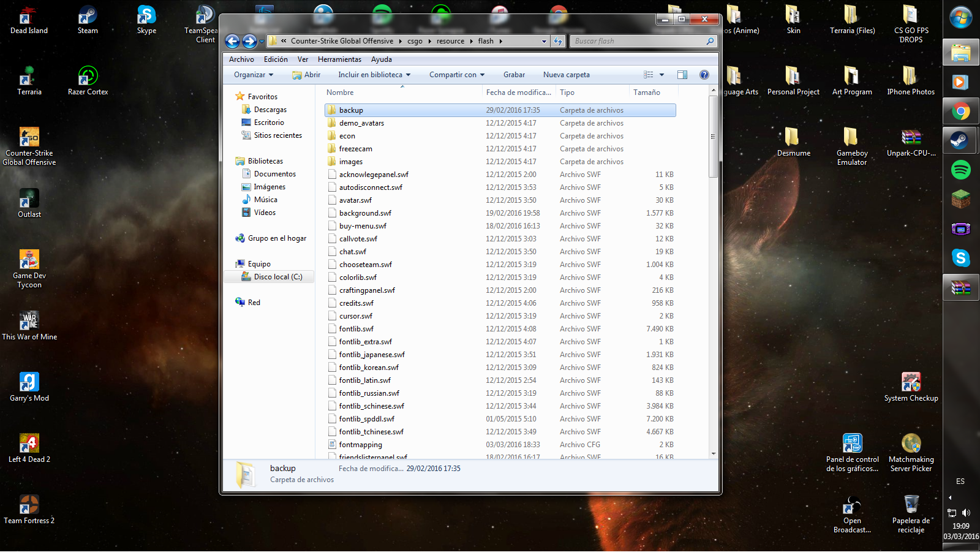This screenshot has height=555, width=980.
Task: Open Google Chrome from the taskbar
Action: [x=960, y=111]
